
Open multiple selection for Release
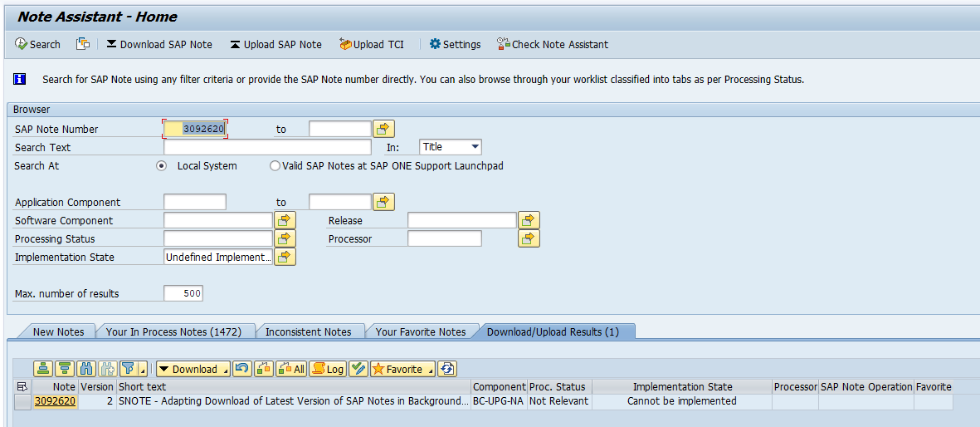tap(529, 220)
